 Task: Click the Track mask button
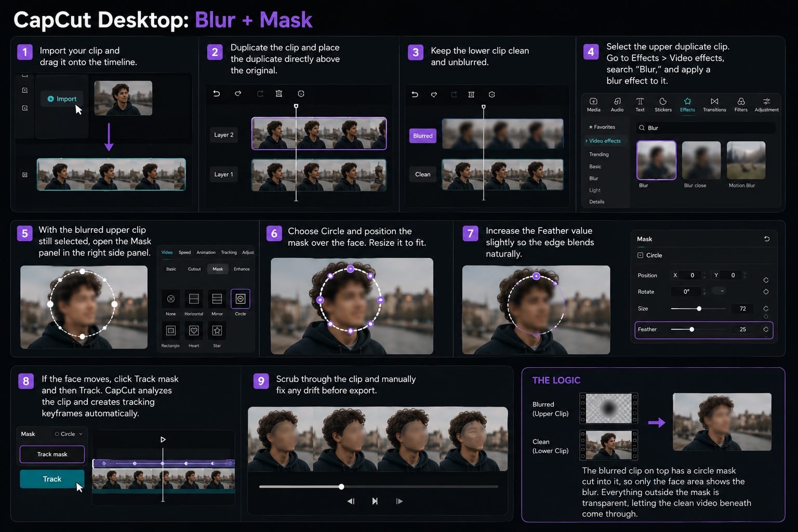pyautogui.click(x=52, y=454)
